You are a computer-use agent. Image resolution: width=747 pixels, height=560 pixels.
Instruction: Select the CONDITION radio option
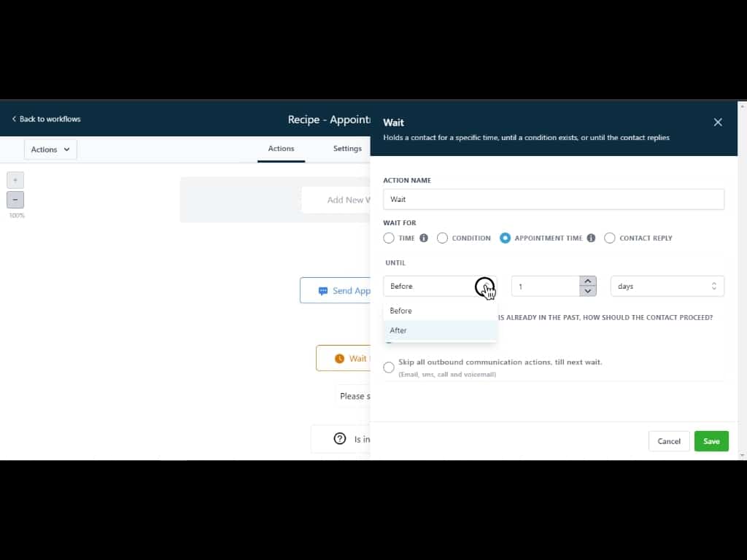click(x=443, y=238)
